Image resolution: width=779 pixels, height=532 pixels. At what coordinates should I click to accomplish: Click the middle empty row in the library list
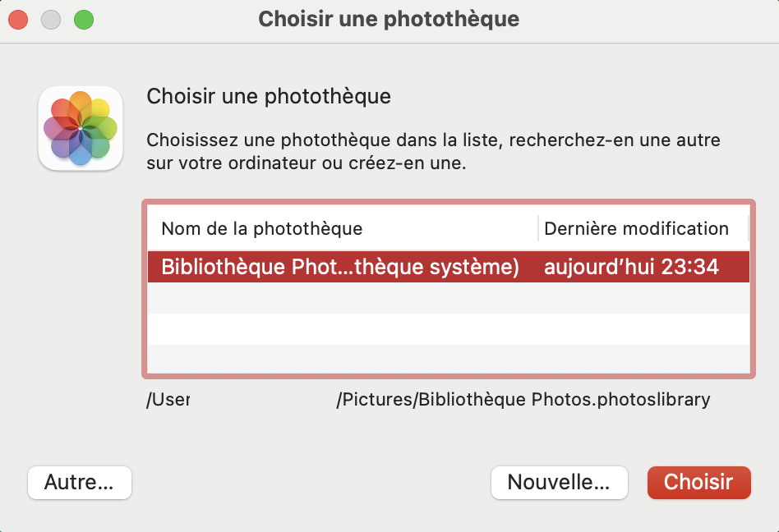[448, 329]
